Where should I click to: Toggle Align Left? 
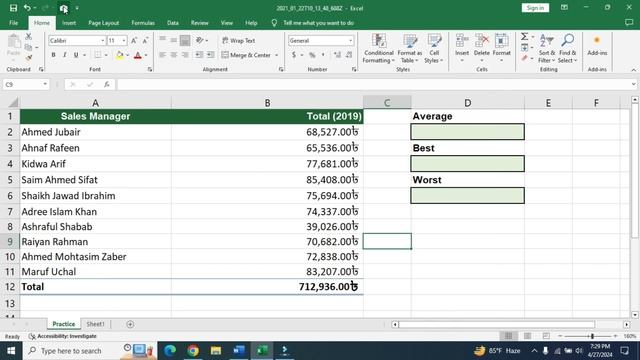coord(162,55)
